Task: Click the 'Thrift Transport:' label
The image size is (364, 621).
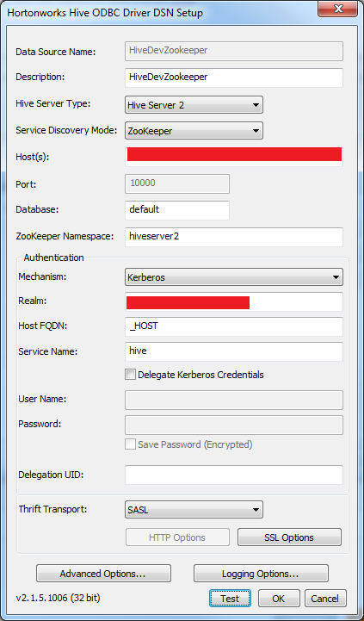Action: 52,509
